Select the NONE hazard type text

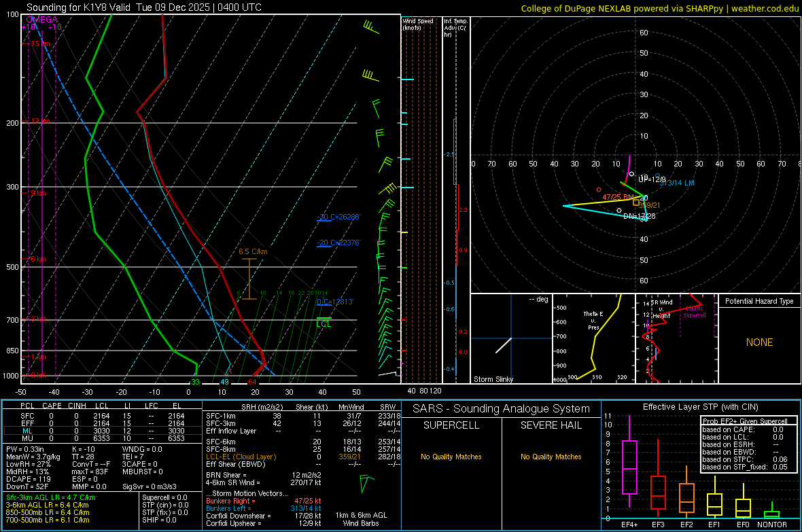tap(759, 342)
